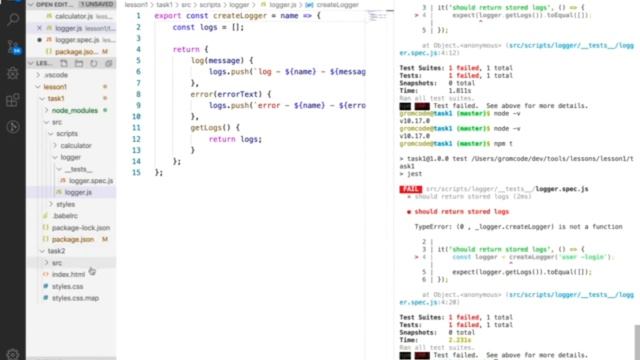Click the 'should return stored logs' bullet heading

click(x=461, y=211)
